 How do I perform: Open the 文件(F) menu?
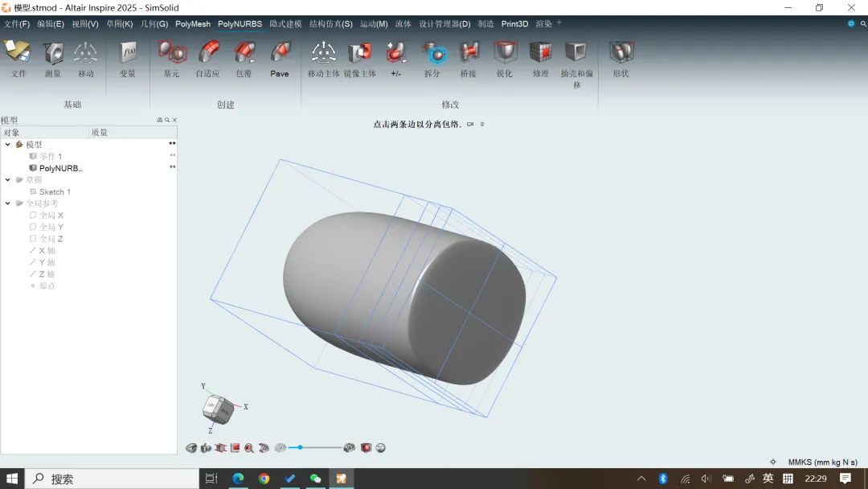[17, 24]
